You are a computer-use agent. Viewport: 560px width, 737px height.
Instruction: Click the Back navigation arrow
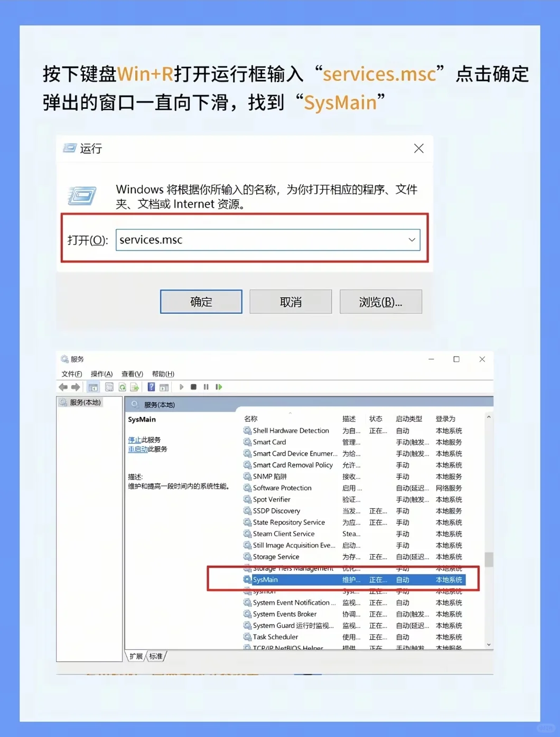(63, 387)
